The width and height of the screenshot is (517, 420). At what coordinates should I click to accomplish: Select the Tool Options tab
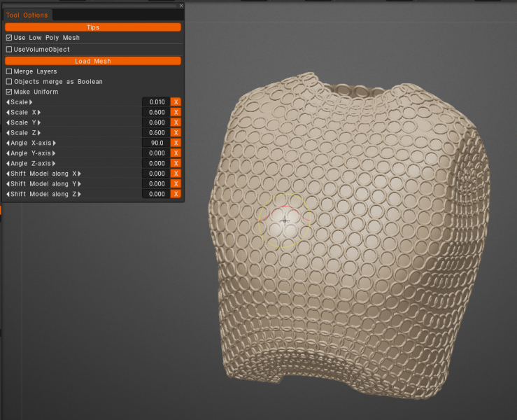click(27, 15)
